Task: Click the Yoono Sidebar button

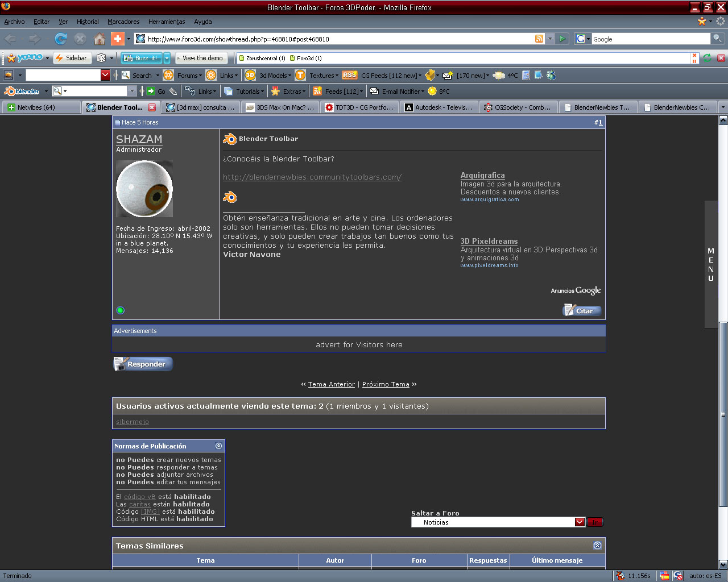Action: 71,58
